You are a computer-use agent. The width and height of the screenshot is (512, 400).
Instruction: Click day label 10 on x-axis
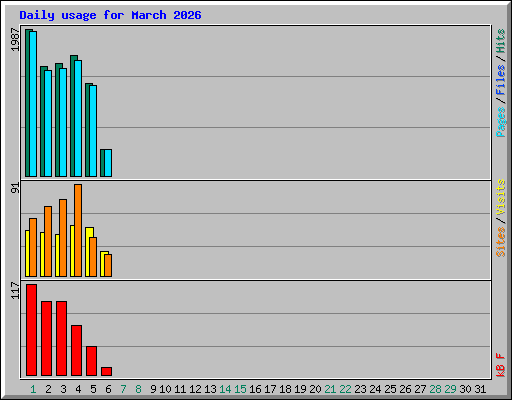(165, 389)
